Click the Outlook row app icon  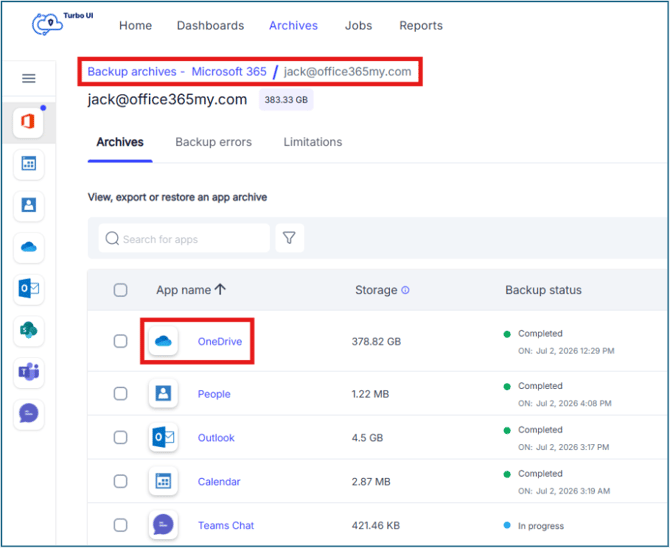coord(163,437)
